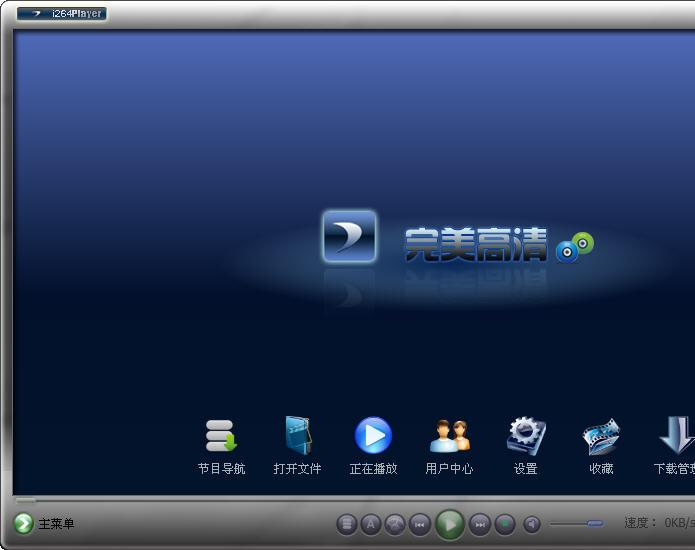Start playback with the green play button
Viewport: 695px width, 550px height.
point(449,525)
